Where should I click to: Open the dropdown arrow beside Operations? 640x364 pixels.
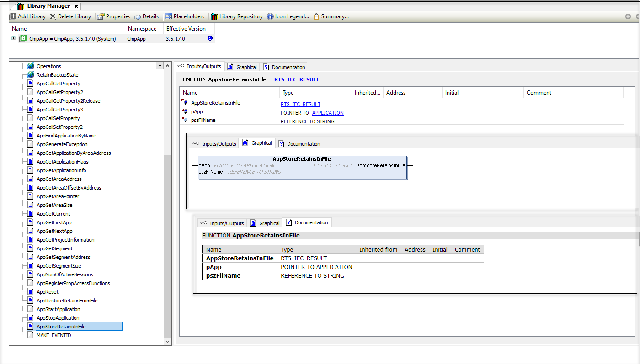click(x=160, y=66)
